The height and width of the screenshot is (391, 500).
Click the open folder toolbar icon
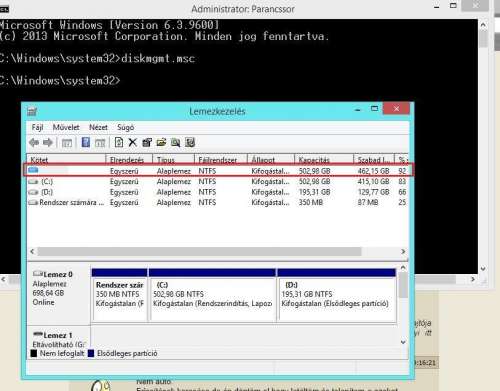pos(161,143)
